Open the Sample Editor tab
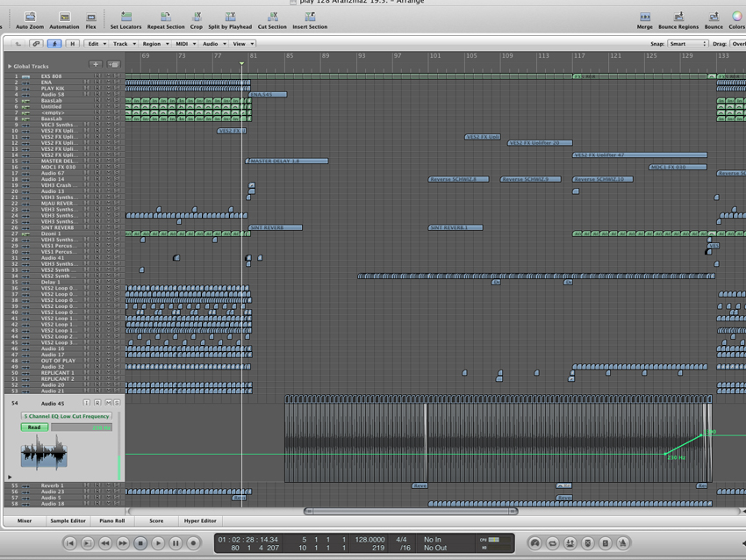This screenshot has height=560, width=746. coord(68,521)
